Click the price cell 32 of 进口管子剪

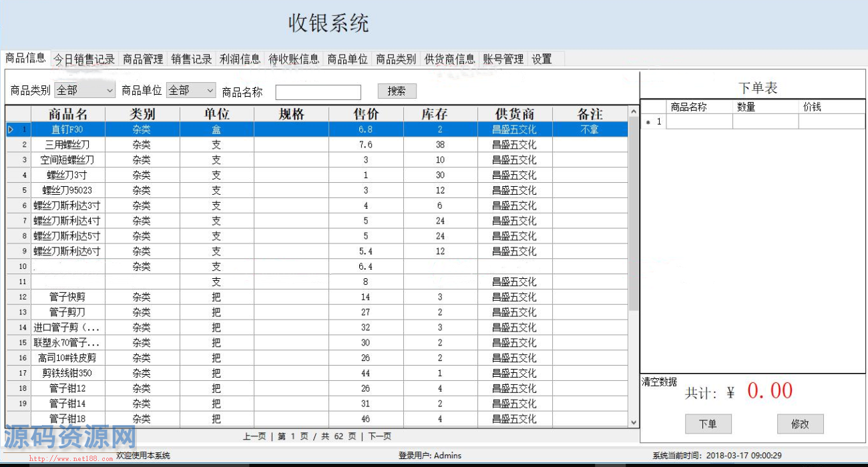(x=366, y=328)
